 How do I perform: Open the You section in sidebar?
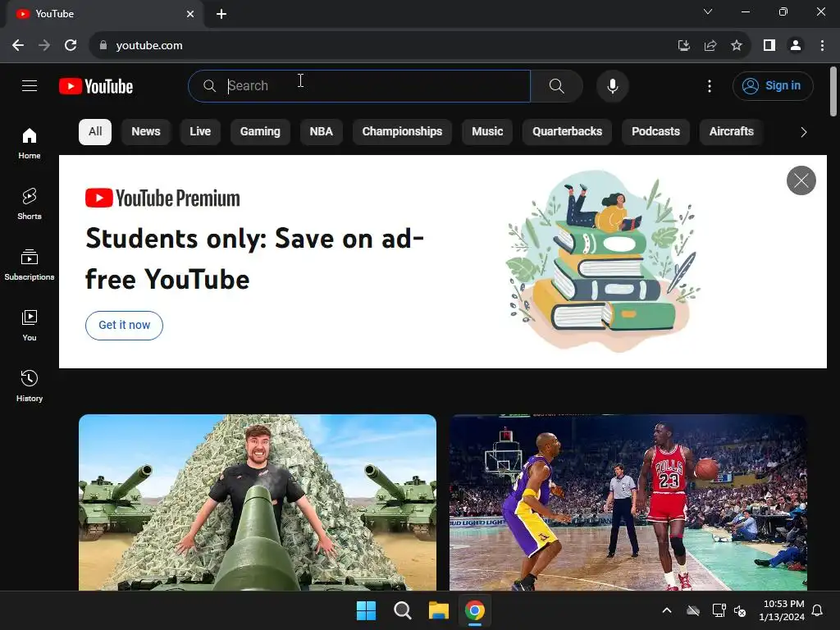tap(30, 325)
